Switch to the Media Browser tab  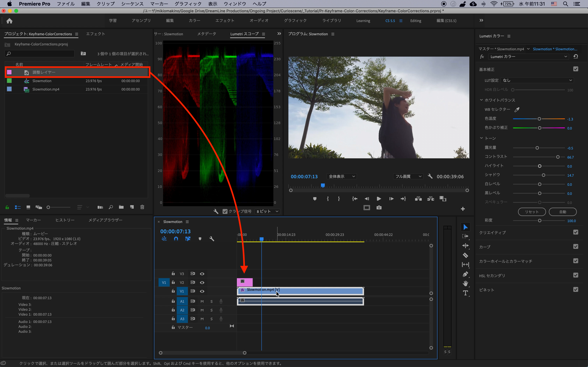105,220
